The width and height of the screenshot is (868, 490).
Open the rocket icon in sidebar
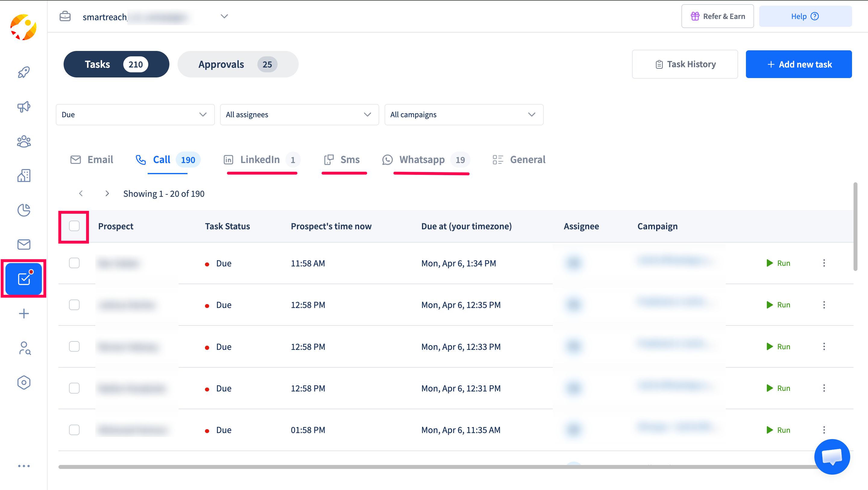point(24,72)
